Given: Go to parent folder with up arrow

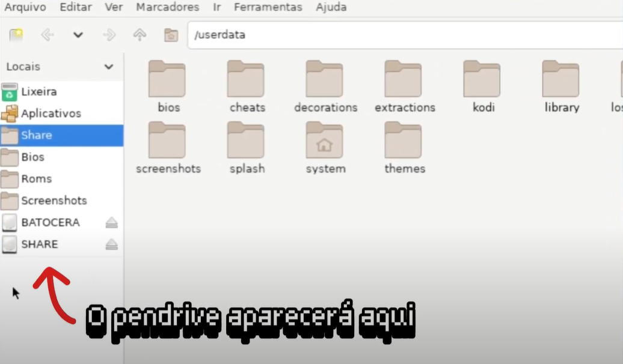Looking at the screenshot, I should (x=140, y=35).
